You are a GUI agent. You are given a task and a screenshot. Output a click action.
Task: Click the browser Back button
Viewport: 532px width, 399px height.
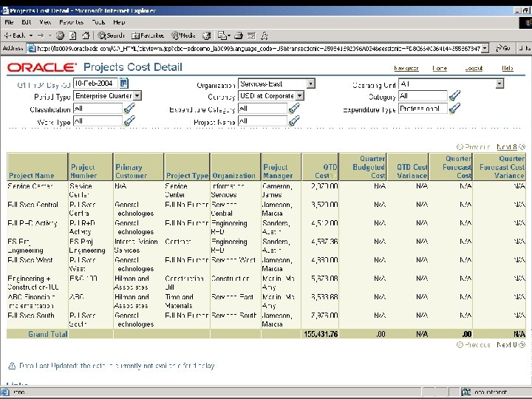[x=15, y=35]
